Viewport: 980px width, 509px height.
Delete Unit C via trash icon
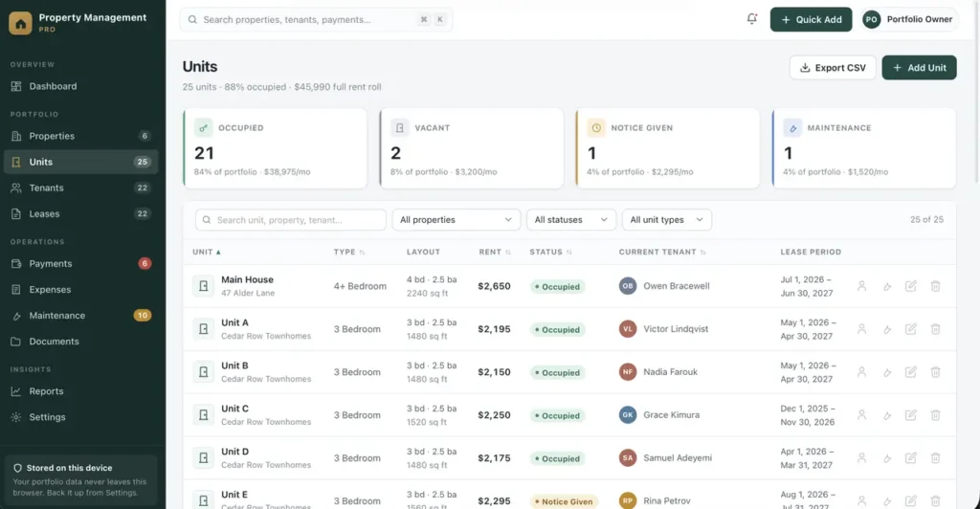click(x=936, y=415)
